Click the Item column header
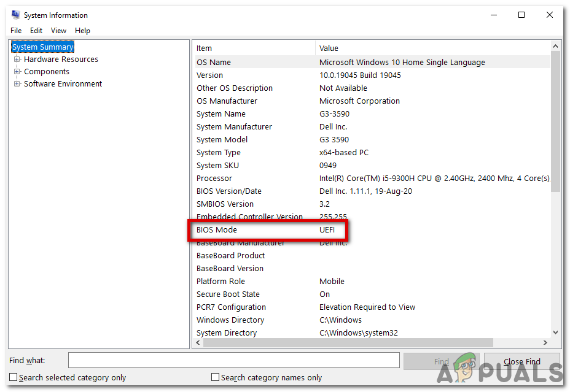Viewport: 570px width, 392px height. [x=254, y=48]
